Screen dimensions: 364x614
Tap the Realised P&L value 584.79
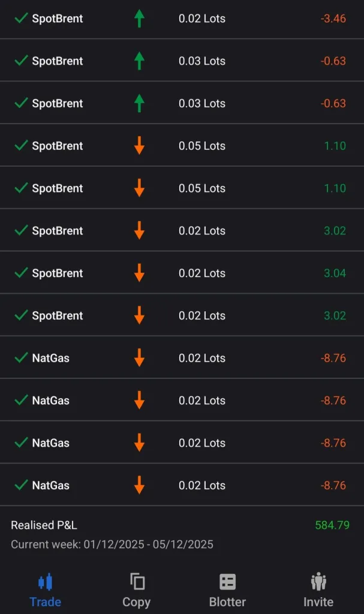click(332, 525)
